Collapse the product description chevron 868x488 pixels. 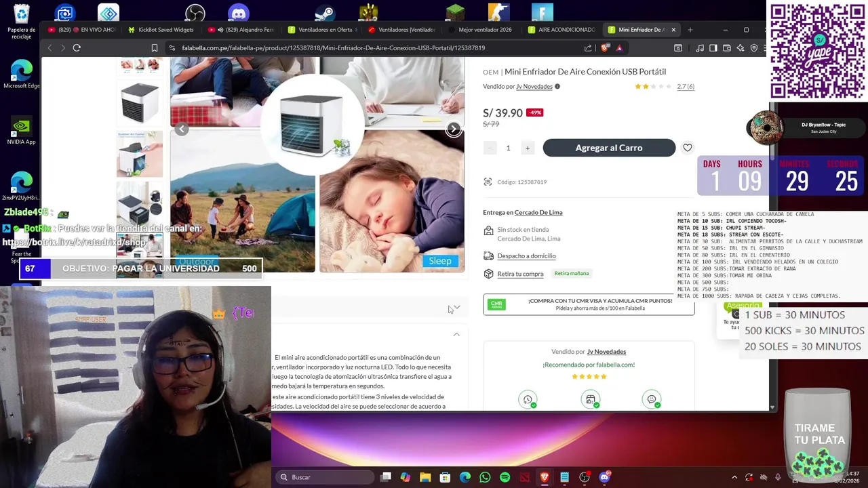coord(456,335)
